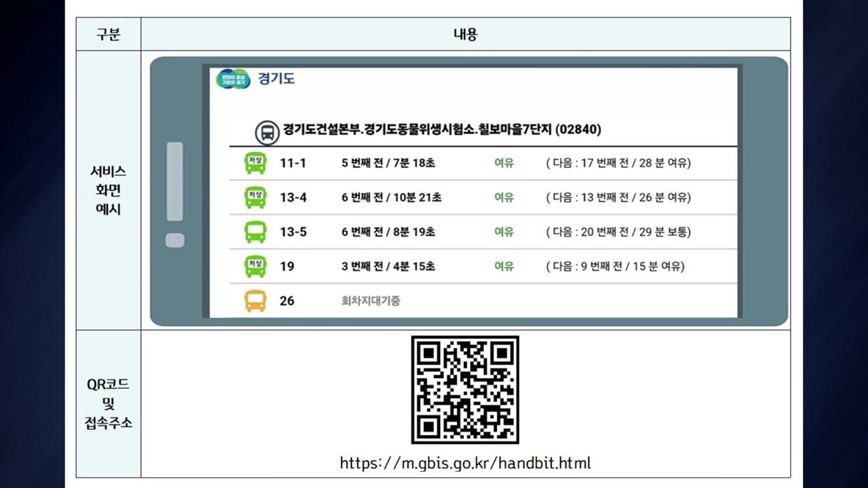Image resolution: width=868 pixels, height=488 pixels.
Task: Click route number 11-1
Action: (293, 163)
